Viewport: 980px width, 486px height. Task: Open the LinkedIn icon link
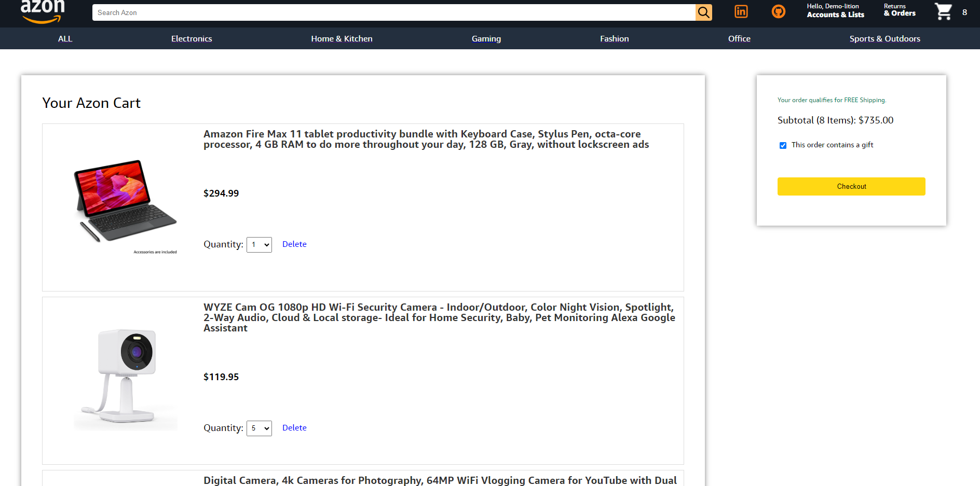(741, 11)
